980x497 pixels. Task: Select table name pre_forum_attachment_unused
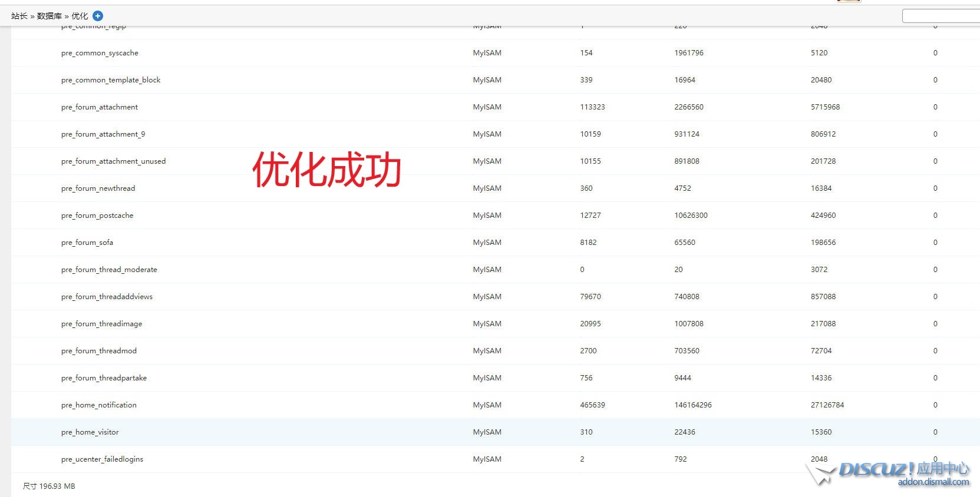tap(113, 161)
